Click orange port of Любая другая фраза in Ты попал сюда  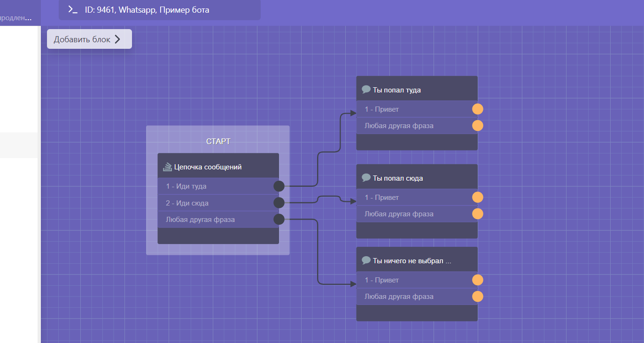coord(478,214)
